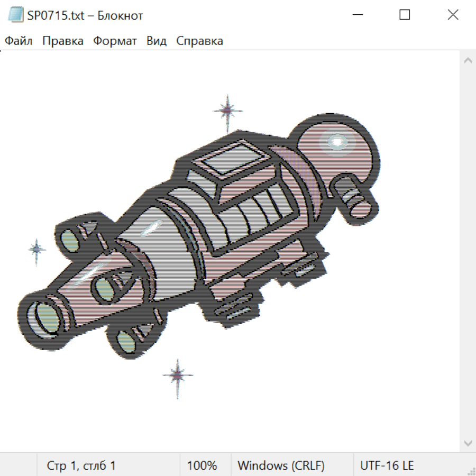
Task: Click the scrollbar down arrow
Action: pyautogui.click(x=468, y=443)
